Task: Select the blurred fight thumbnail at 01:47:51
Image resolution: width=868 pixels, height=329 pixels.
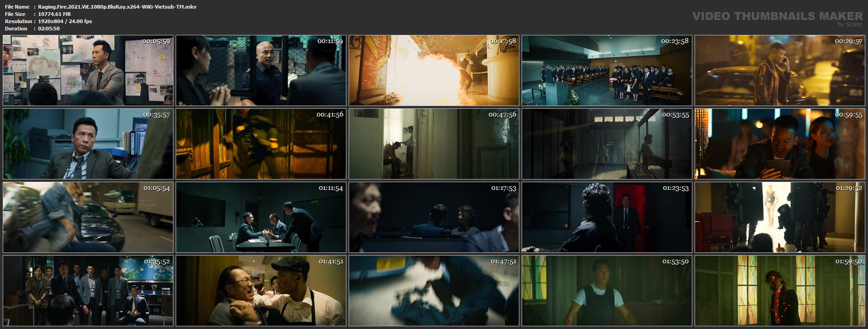Action: [434, 290]
